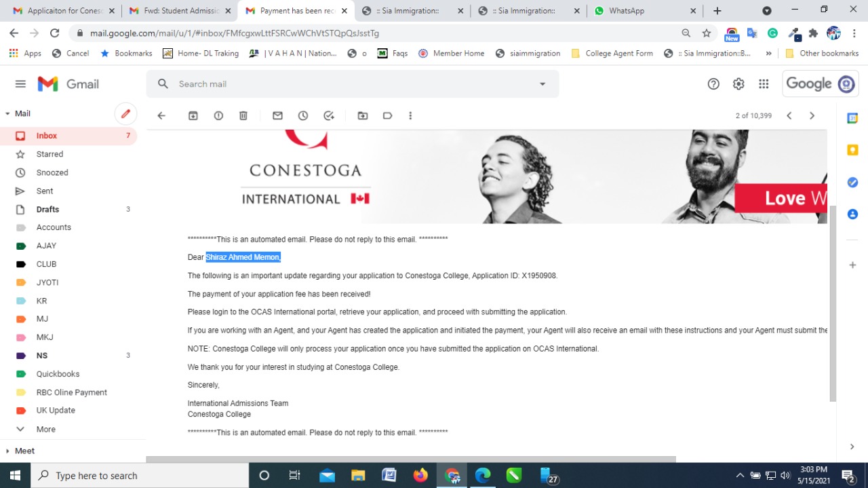
Task: Open Google Keep in side panel
Action: click(x=852, y=150)
